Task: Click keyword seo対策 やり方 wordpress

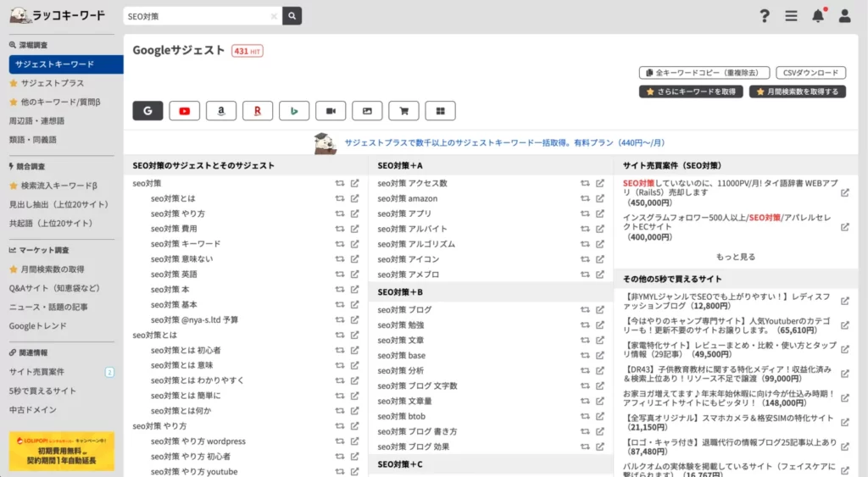Action: [x=198, y=441]
